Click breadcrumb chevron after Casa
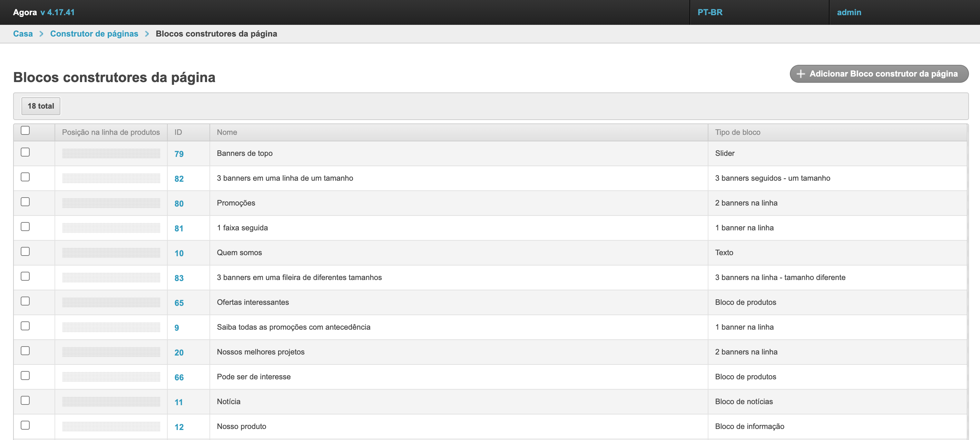Viewport: 980px width, 440px height. [41, 34]
